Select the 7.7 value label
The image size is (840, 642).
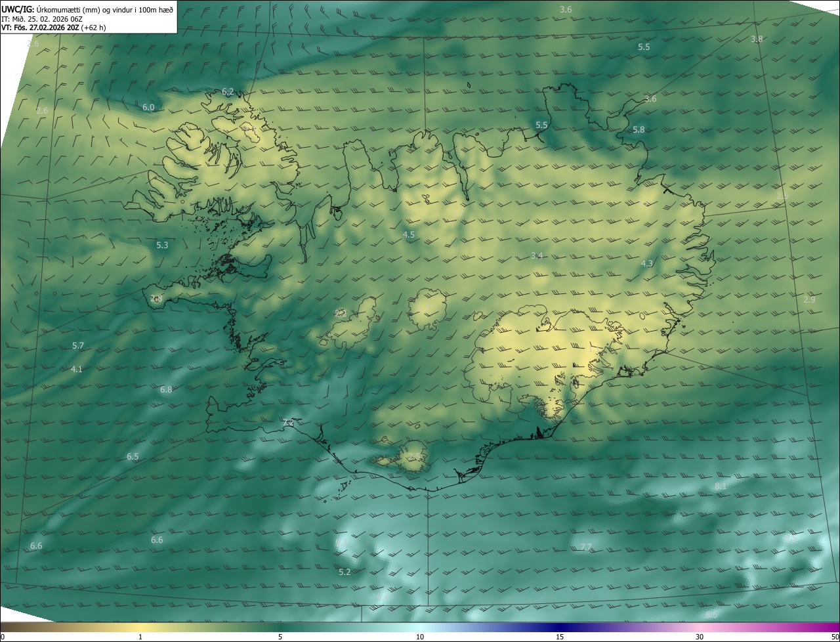pyautogui.click(x=586, y=547)
